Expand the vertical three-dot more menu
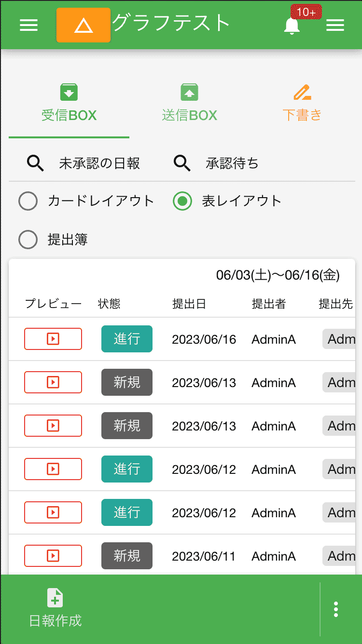 click(336, 609)
